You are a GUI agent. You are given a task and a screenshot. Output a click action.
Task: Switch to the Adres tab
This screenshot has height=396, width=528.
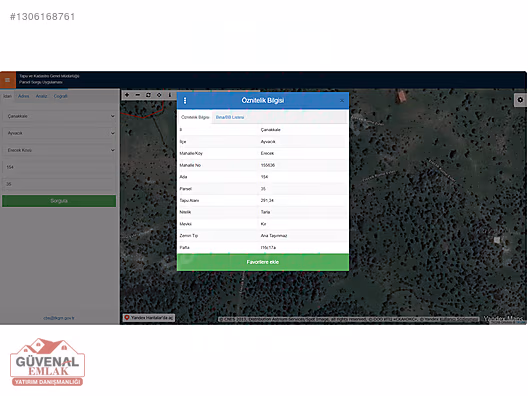23,96
